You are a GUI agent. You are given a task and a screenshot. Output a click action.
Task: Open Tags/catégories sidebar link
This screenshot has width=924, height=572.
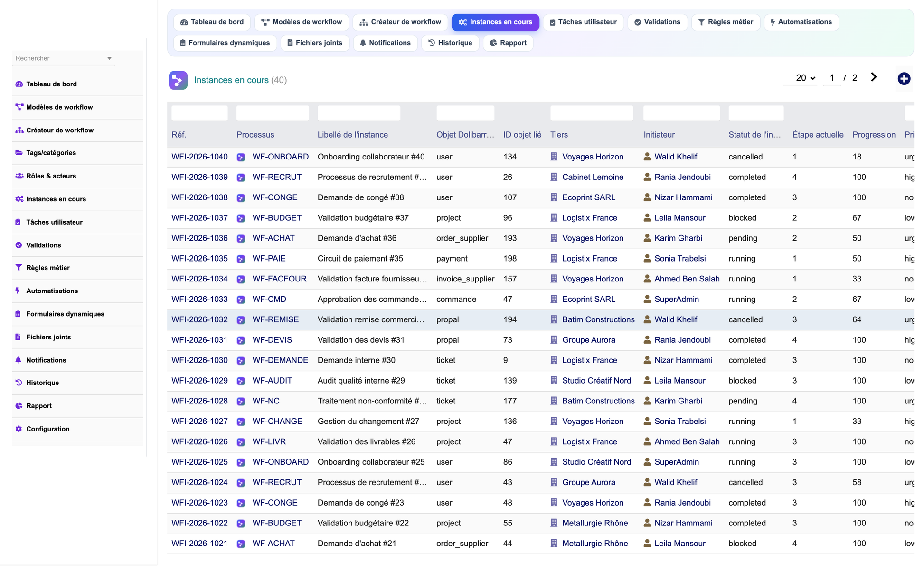51,153
